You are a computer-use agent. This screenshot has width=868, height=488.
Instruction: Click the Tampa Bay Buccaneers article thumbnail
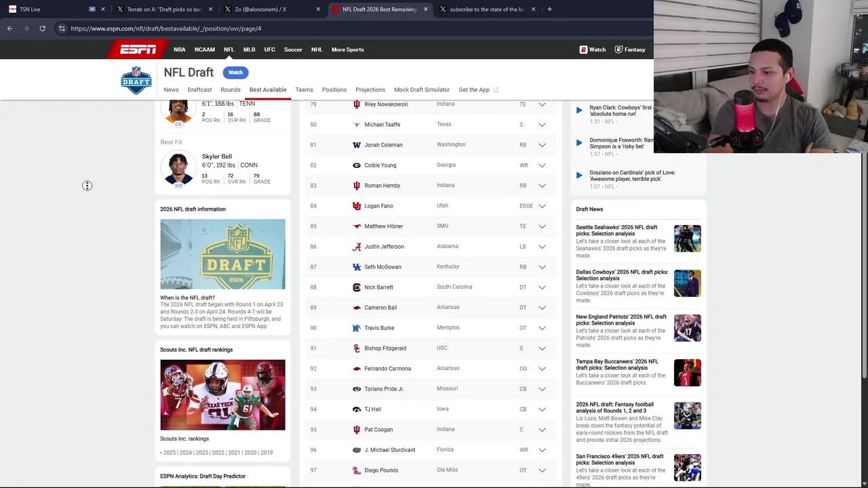tap(687, 373)
